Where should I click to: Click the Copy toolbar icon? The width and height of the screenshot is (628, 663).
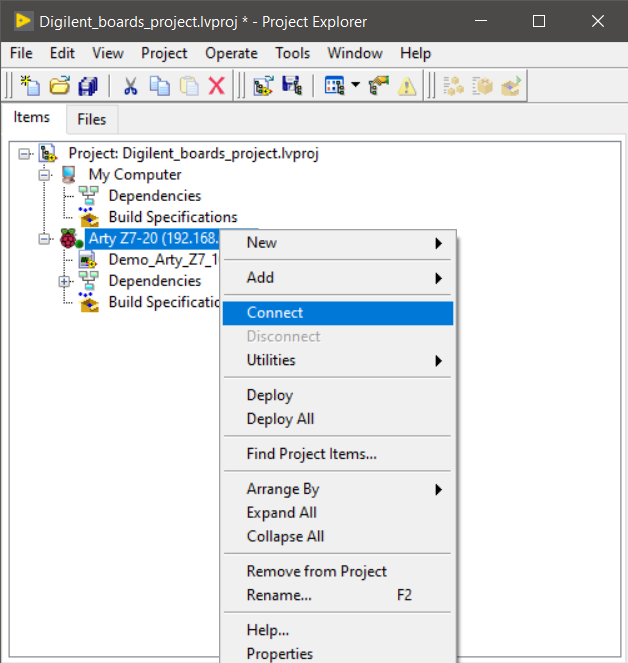159,86
